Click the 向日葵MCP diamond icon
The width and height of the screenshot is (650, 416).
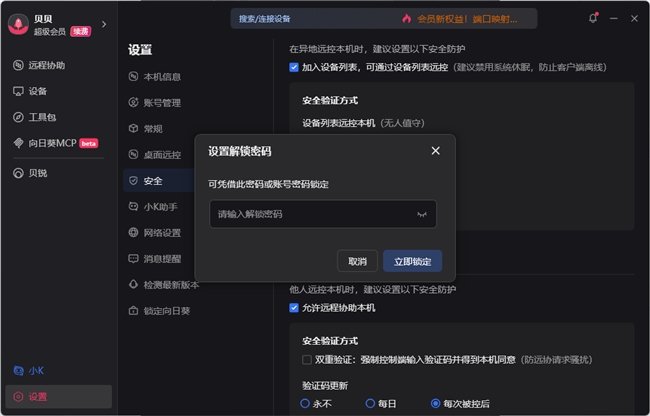tap(18, 143)
